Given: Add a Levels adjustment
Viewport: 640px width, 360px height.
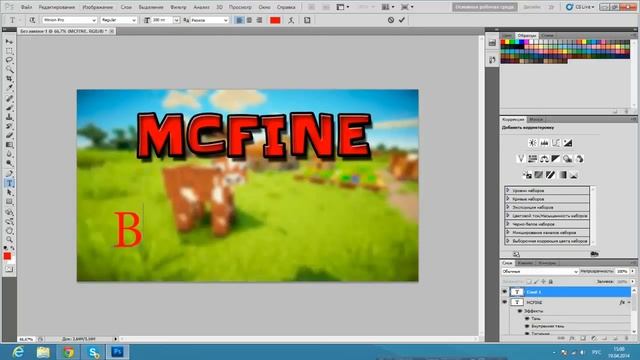Looking at the screenshot, I should (x=544, y=143).
